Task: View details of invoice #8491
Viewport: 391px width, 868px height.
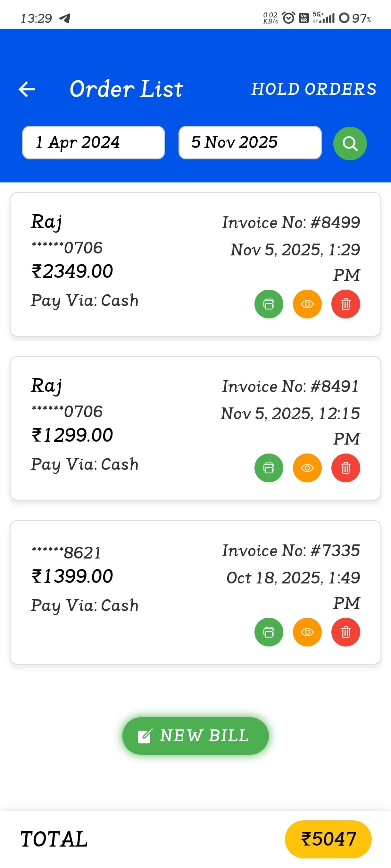Action: coord(307,468)
